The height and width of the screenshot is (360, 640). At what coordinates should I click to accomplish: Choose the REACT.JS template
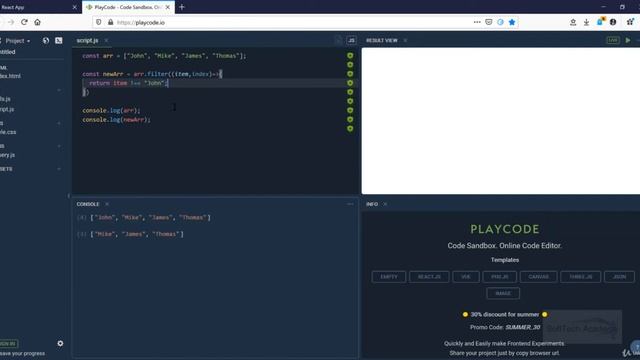429,277
